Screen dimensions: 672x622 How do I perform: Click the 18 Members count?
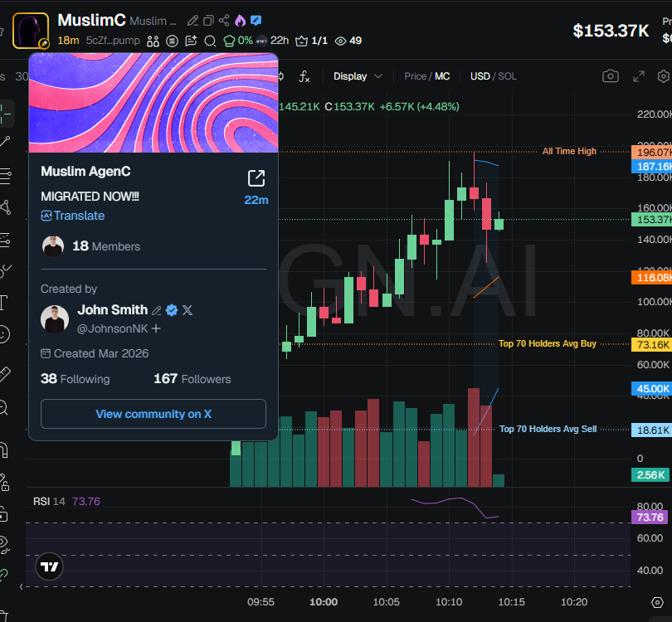coord(106,246)
